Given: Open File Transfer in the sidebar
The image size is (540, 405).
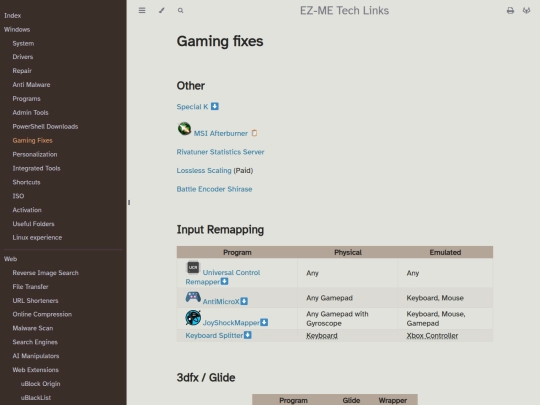Looking at the screenshot, I should point(30,287).
